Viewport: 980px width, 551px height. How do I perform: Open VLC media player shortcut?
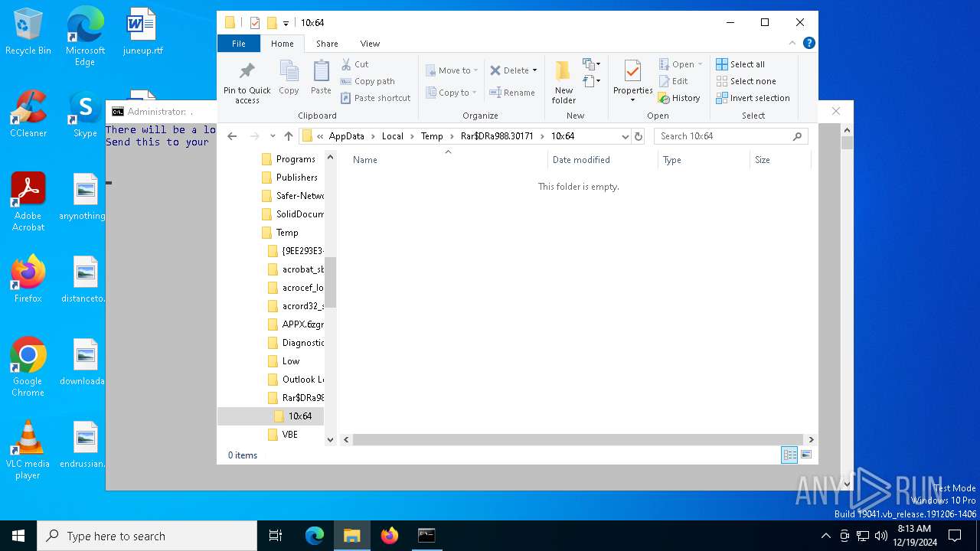click(x=28, y=450)
